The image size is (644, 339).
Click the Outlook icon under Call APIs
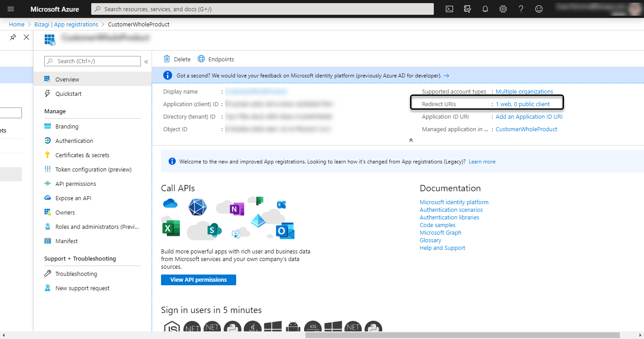click(x=285, y=231)
